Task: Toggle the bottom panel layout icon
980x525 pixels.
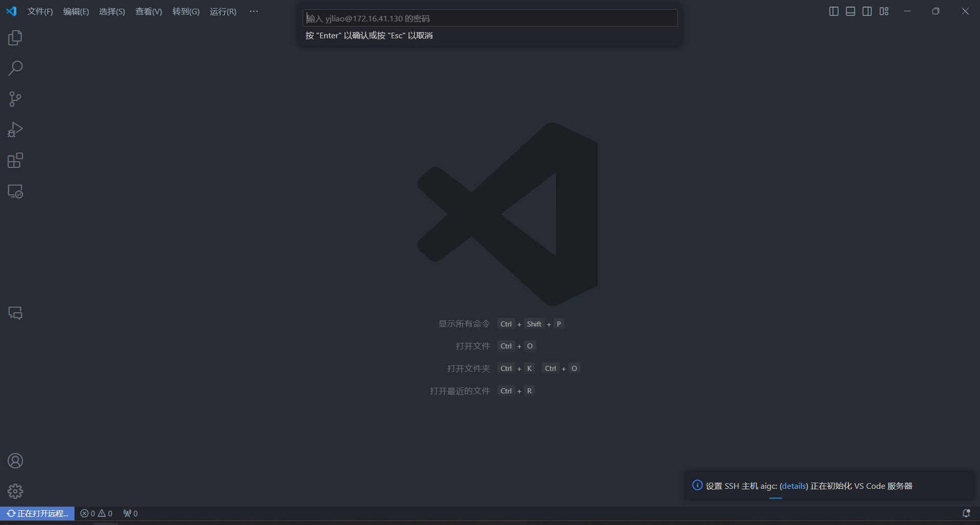Action: pos(850,11)
